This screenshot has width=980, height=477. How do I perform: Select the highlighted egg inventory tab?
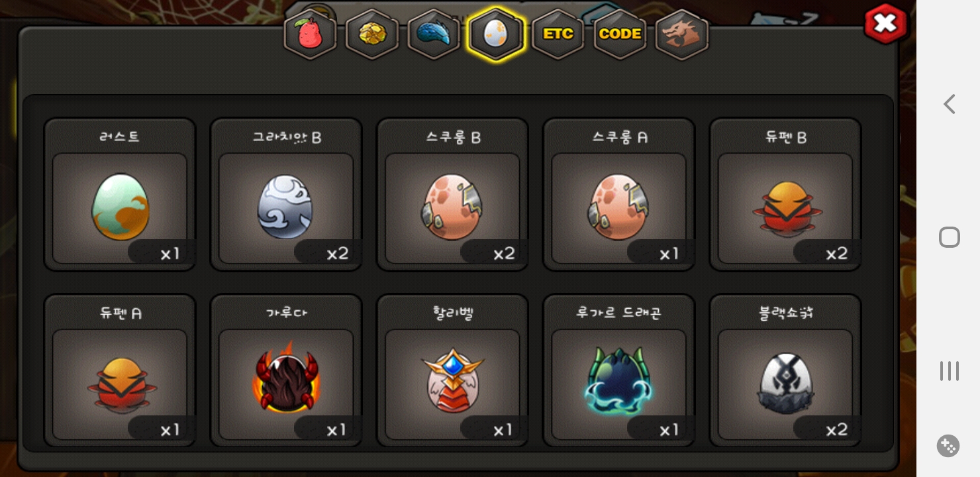pos(496,34)
